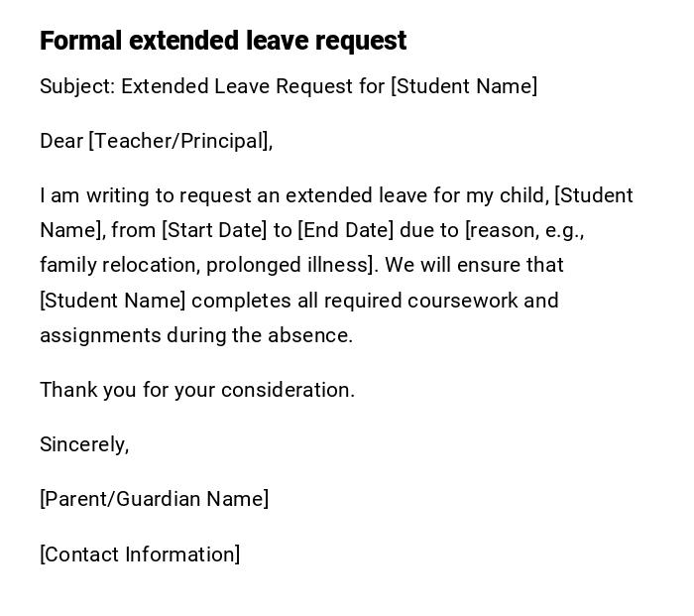Click "Extended Leave Request" in the subject line
This screenshot has height=616, width=694.
237,86
